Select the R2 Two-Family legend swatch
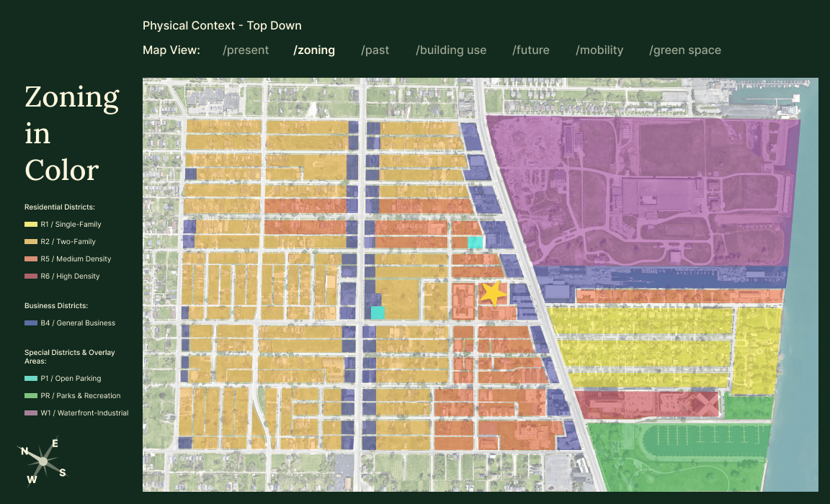The width and height of the screenshot is (830, 504). coord(30,241)
